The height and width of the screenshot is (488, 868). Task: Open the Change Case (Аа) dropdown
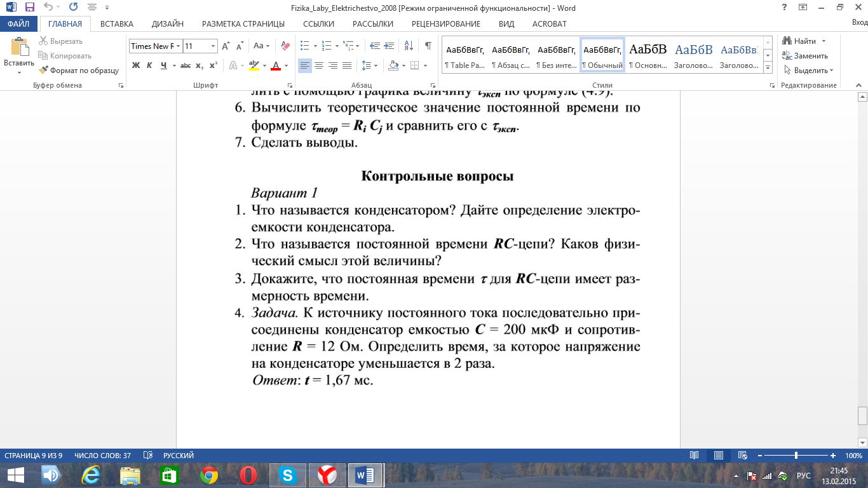tap(261, 46)
